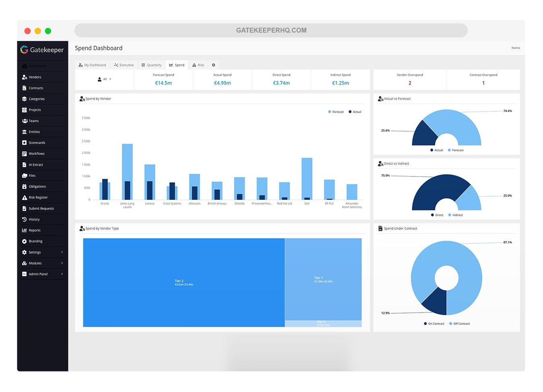
Task: Select the Contracts icon in the sidebar
Action: pos(25,88)
